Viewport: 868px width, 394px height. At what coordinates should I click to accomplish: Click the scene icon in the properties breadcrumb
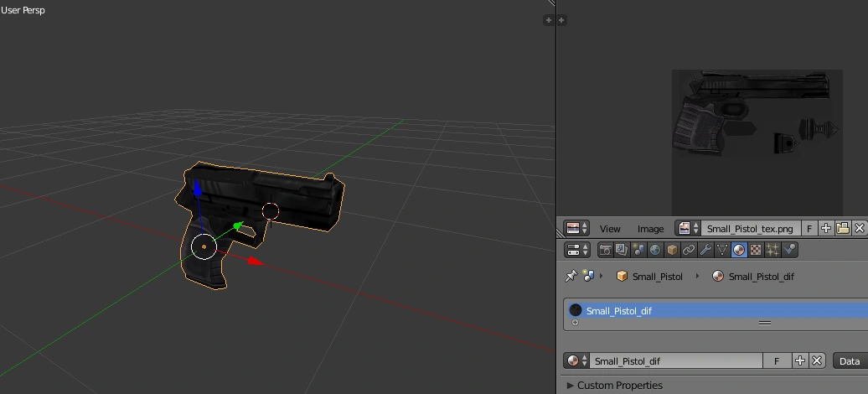click(x=588, y=276)
